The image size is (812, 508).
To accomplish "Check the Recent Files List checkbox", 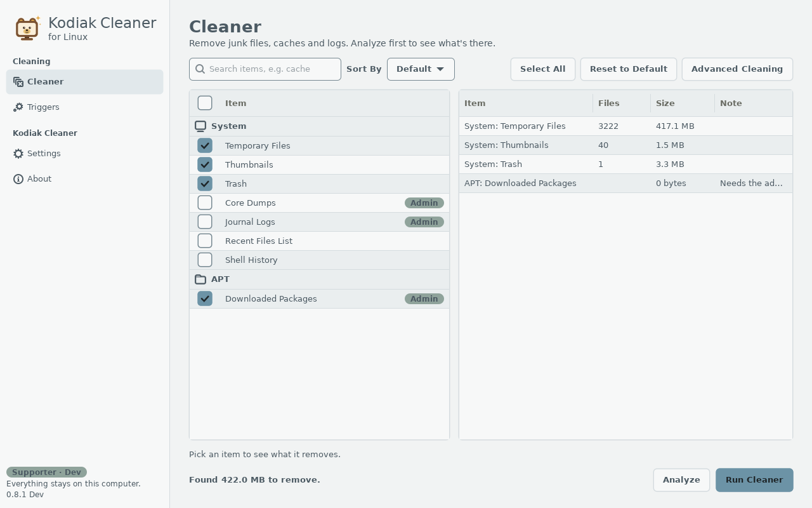I will (x=205, y=241).
